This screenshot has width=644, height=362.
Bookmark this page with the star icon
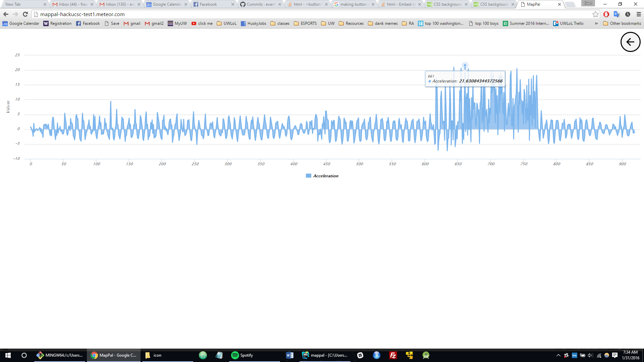click(x=595, y=14)
